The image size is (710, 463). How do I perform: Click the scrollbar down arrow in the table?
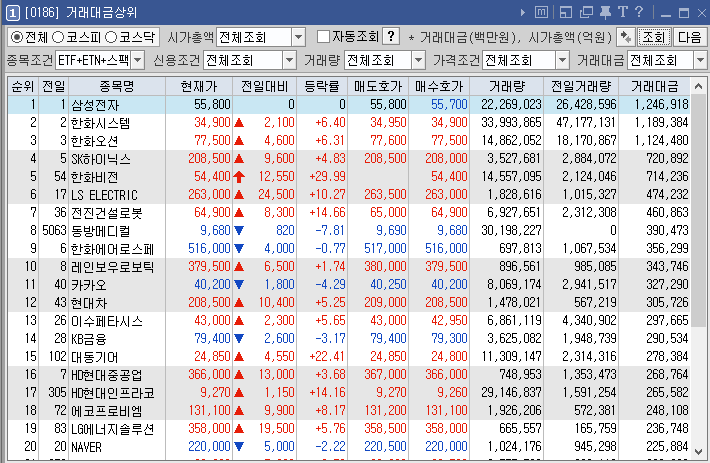pos(698,452)
